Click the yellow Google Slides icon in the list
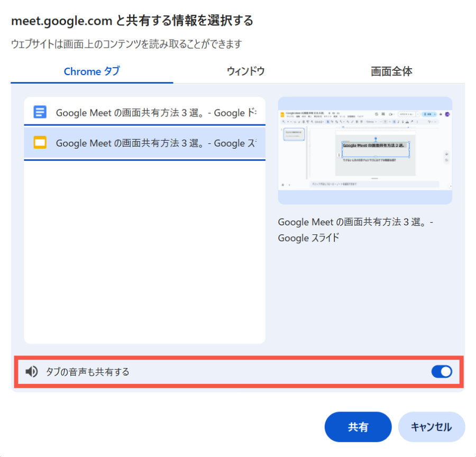 tap(40, 143)
